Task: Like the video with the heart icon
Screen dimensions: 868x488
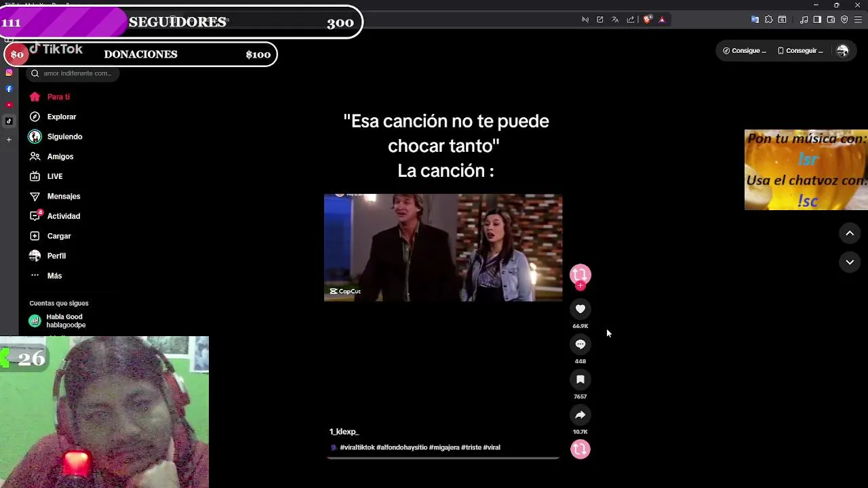Action: tap(580, 309)
